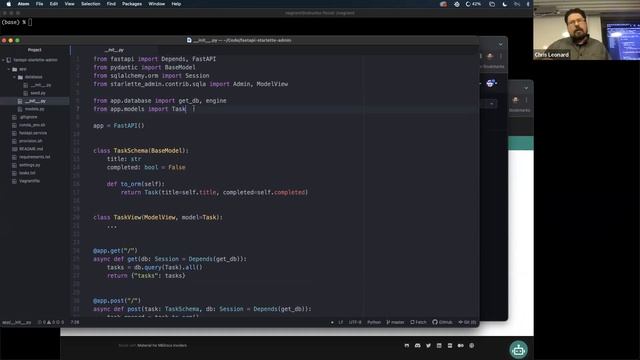Open the View menu
This screenshot has height=360, width=640.
point(70,4)
